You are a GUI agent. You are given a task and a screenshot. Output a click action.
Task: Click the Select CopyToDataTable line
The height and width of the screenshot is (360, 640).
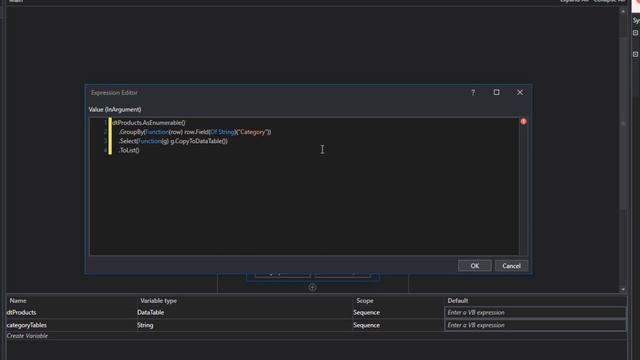(173, 141)
